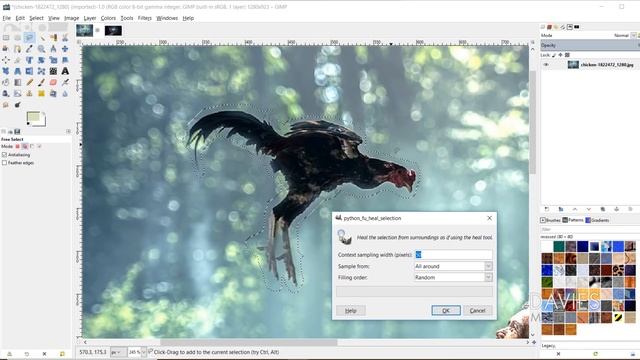
Task: Select the Alignment tool
Action: coord(6,60)
